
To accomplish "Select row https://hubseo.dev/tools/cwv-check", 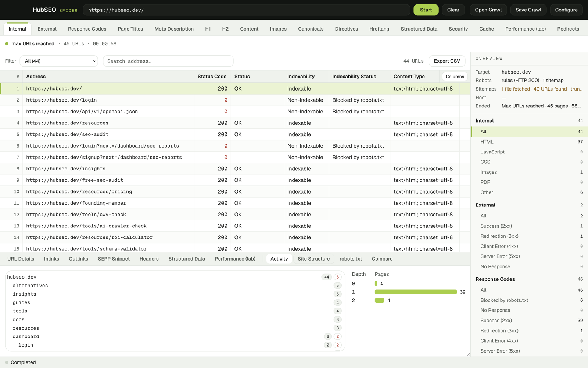I will (x=235, y=215).
